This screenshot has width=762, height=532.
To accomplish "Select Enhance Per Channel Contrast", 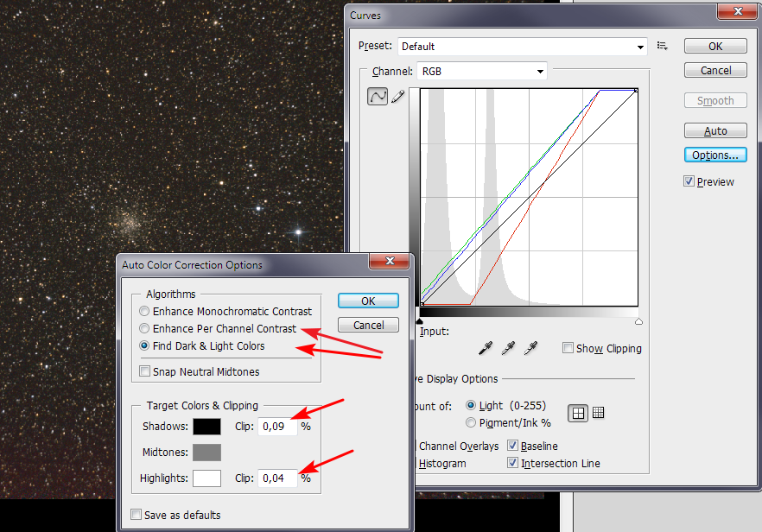I will click(145, 329).
